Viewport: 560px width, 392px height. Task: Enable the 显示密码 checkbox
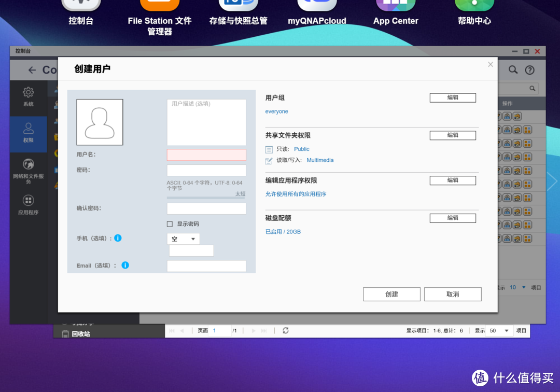pyautogui.click(x=169, y=223)
